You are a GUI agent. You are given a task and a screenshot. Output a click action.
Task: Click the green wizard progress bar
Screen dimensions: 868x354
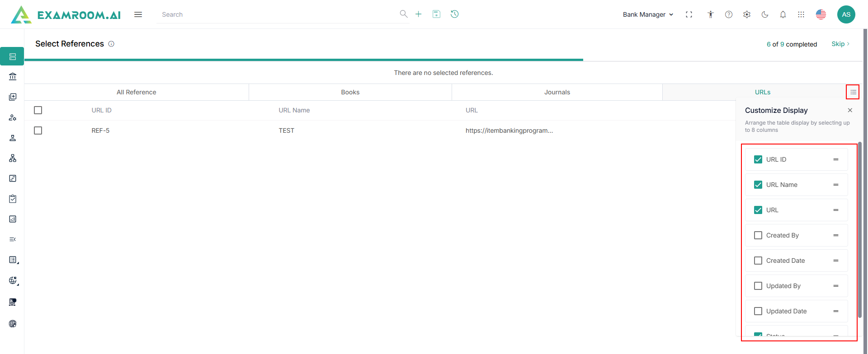(x=304, y=60)
